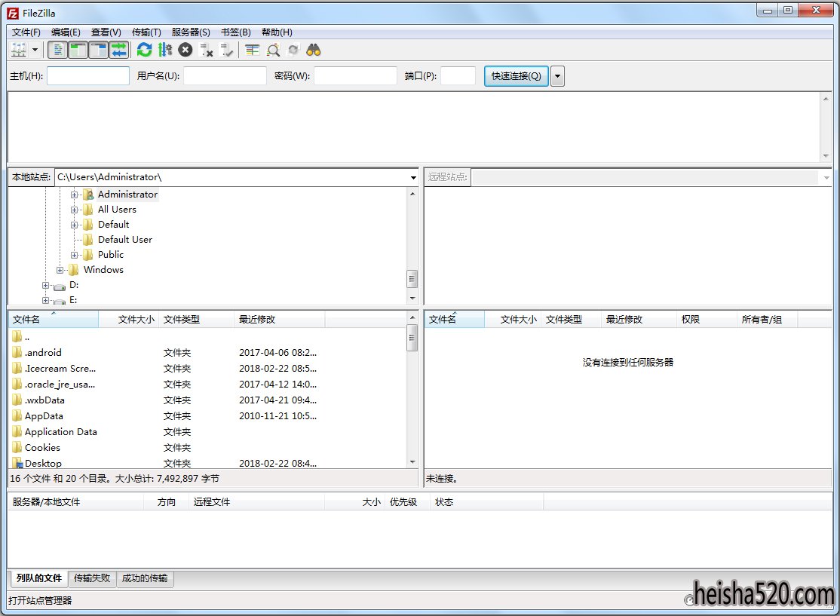840x616 pixels.
Task: Open the 编辑(E) menu
Action: pyautogui.click(x=66, y=32)
